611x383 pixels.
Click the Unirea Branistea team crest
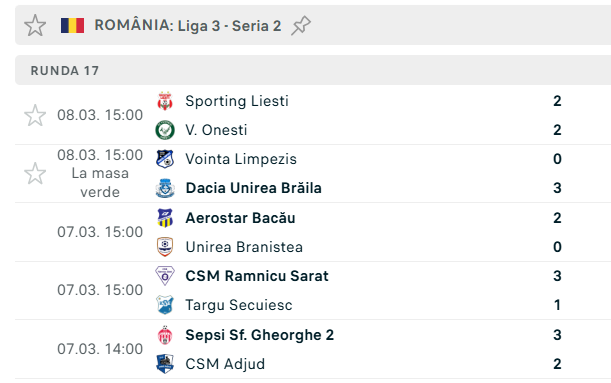(165, 247)
